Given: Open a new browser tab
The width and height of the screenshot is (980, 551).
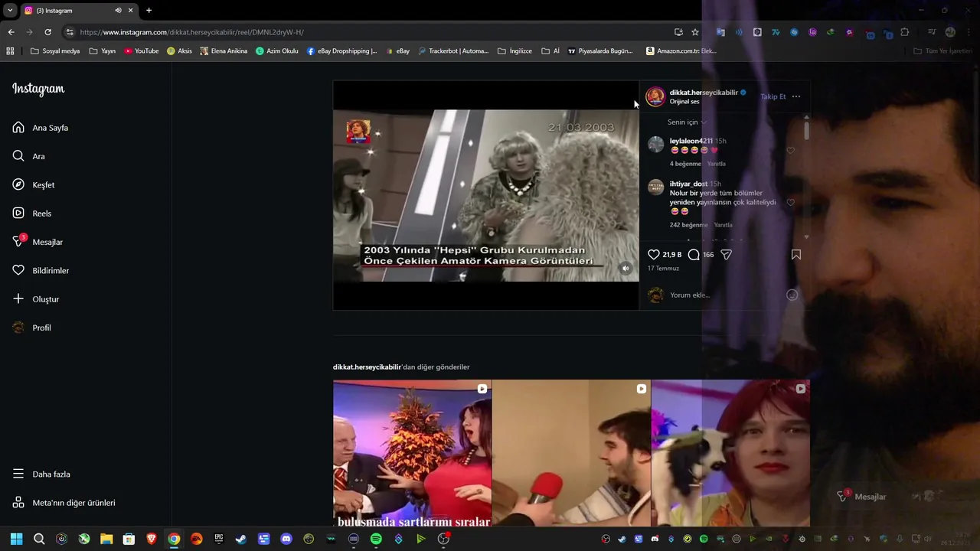Looking at the screenshot, I should click(x=149, y=11).
